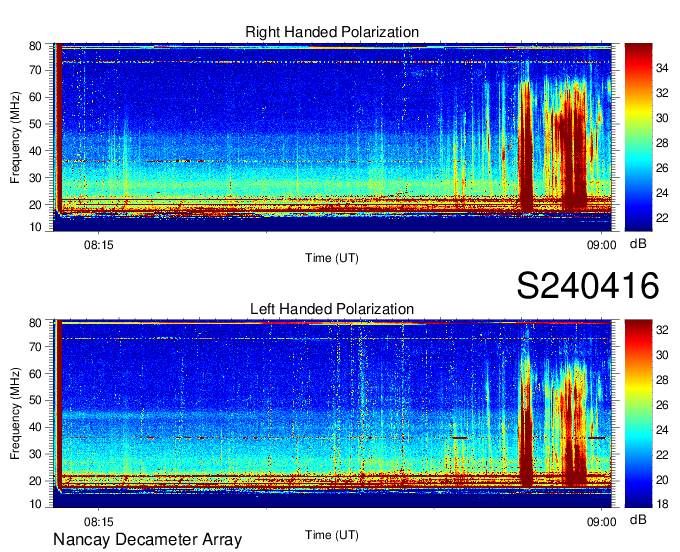Viewport: 680px width, 552px height.
Task: Click the "Left Handed Polarization" plot title
Action: click(x=332, y=309)
